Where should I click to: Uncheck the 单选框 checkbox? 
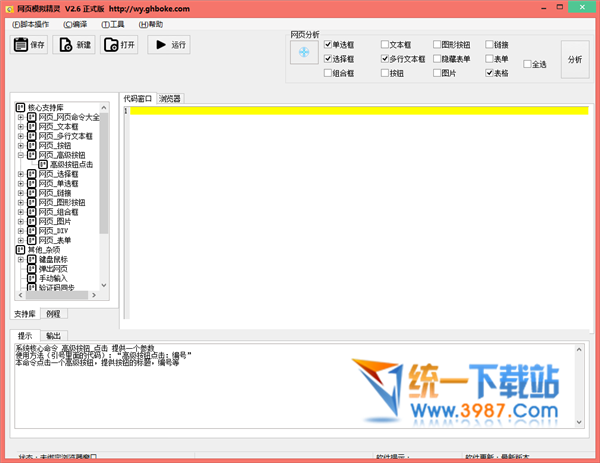click(328, 45)
